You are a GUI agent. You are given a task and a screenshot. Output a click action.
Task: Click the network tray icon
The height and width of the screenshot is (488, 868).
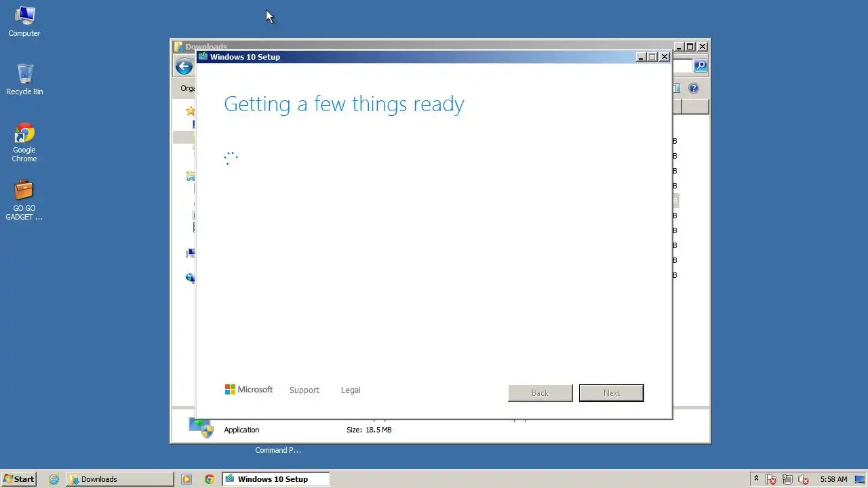click(x=787, y=479)
